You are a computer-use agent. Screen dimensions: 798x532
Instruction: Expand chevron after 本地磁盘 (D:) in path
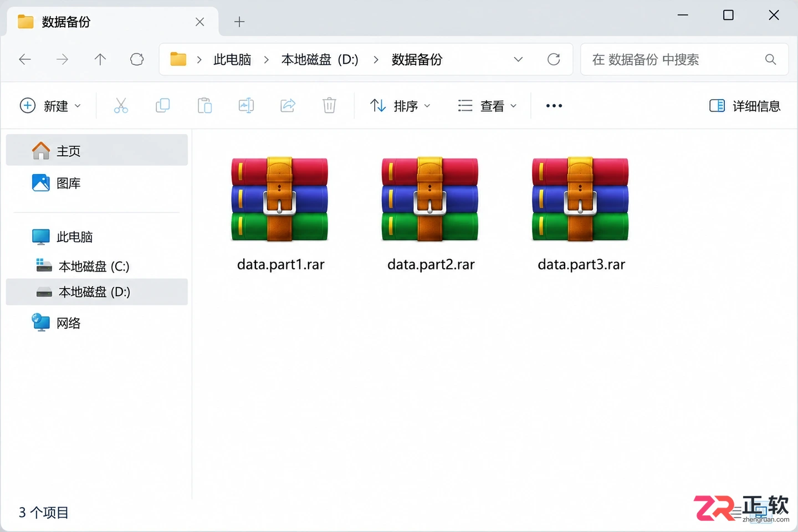click(376, 59)
